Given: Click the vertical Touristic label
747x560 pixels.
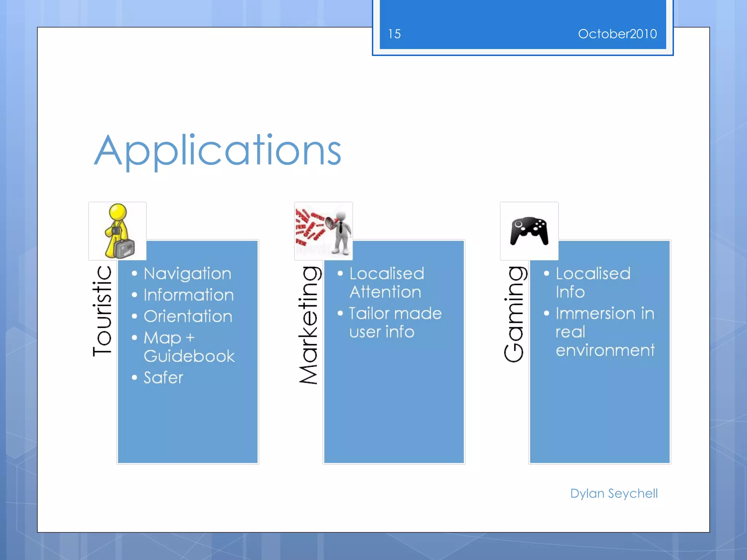Looking at the screenshot, I should point(102,311).
